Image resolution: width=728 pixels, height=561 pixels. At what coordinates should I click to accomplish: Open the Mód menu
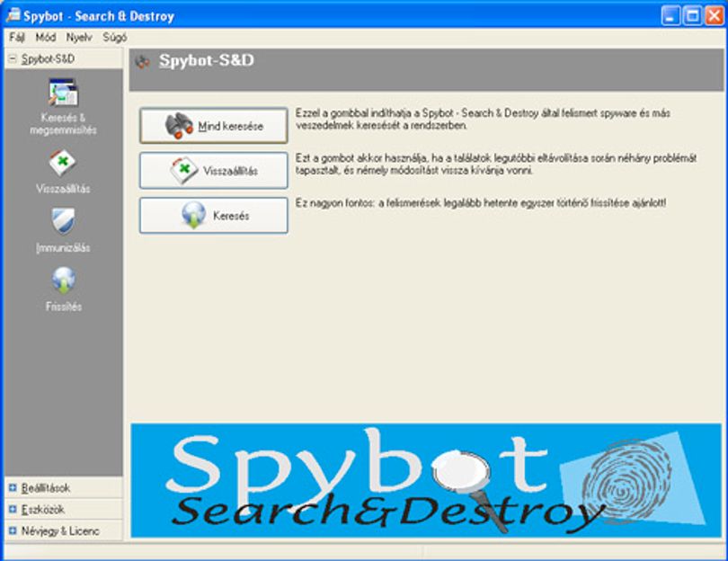pos(46,37)
